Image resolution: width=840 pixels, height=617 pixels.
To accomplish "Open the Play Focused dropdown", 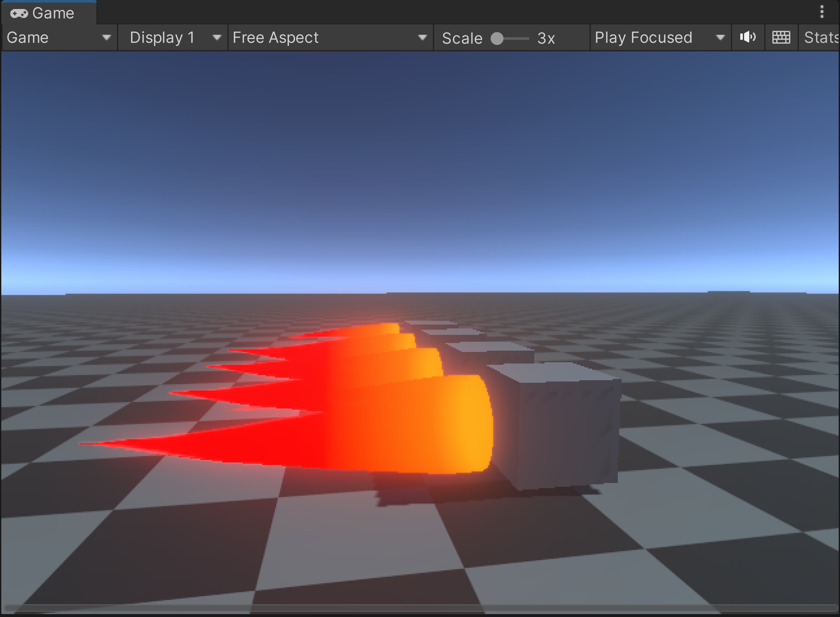I will pyautogui.click(x=660, y=38).
